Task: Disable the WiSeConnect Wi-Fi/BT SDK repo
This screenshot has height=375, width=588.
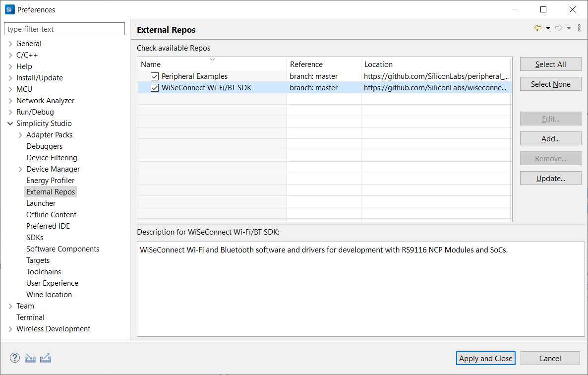Action: (x=154, y=87)
